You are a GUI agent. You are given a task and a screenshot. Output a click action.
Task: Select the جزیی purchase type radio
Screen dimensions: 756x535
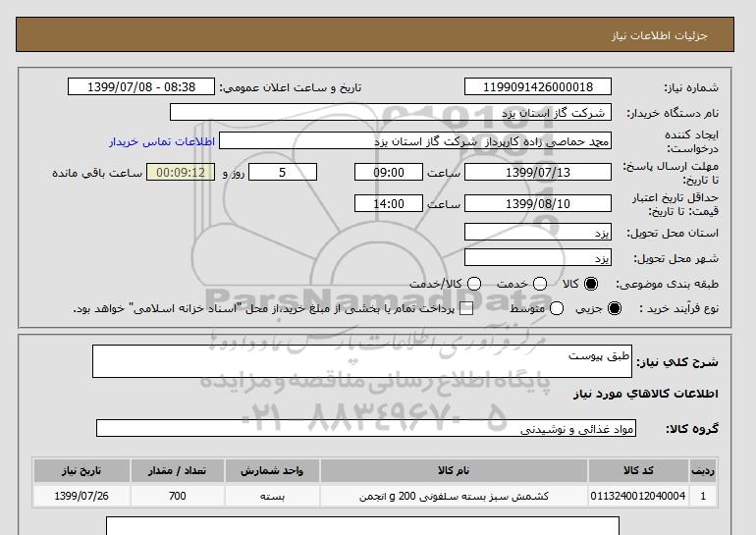click(x=615, y=308)
